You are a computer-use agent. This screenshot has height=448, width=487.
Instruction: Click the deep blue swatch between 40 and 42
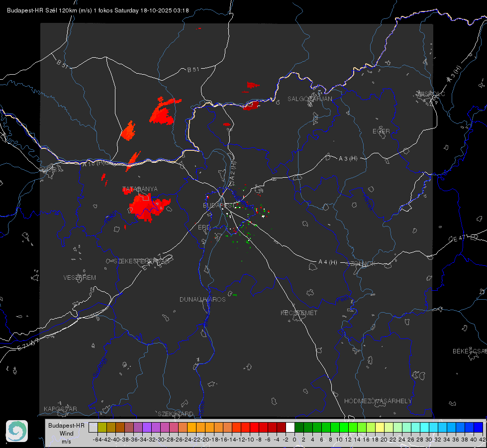pyautogui.click(x=479, y=427)
